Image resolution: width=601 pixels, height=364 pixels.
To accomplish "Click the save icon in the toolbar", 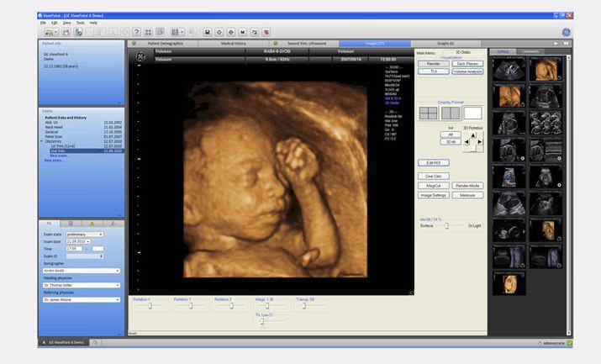I will click(x=66, y=32).
